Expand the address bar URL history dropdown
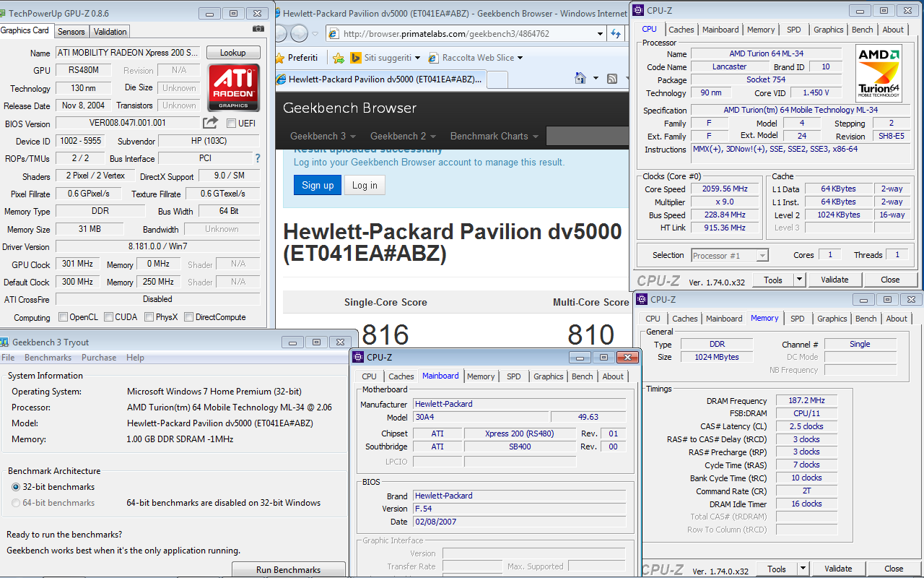This screenshot has width=924, height=578. tap(600, 33)
